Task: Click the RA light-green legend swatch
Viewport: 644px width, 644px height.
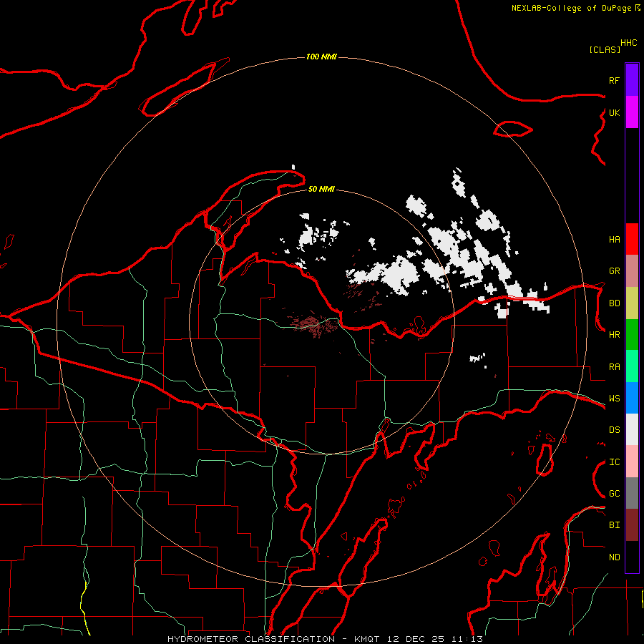Action: click(632, 366)
